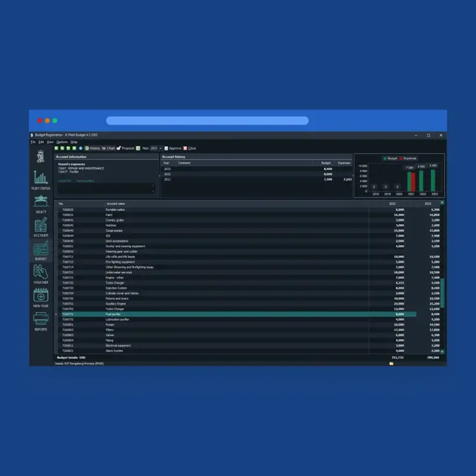Open the Options menu
The width and height of the screenshot is (476, 476).
(x=62, y=142)
